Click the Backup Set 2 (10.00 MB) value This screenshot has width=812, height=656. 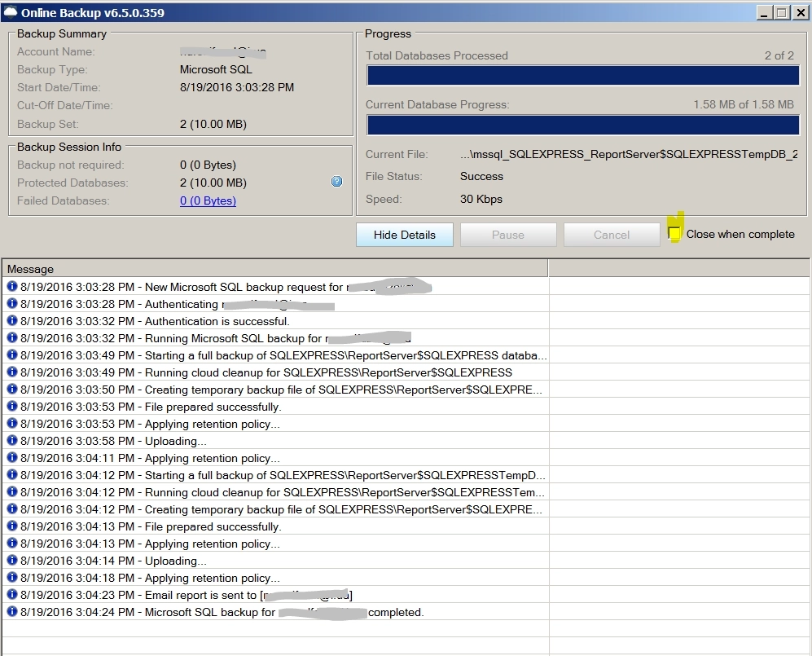point(213,124)
